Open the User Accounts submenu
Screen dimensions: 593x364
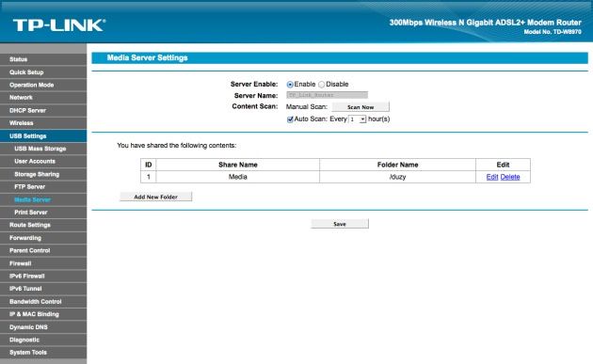43,162
